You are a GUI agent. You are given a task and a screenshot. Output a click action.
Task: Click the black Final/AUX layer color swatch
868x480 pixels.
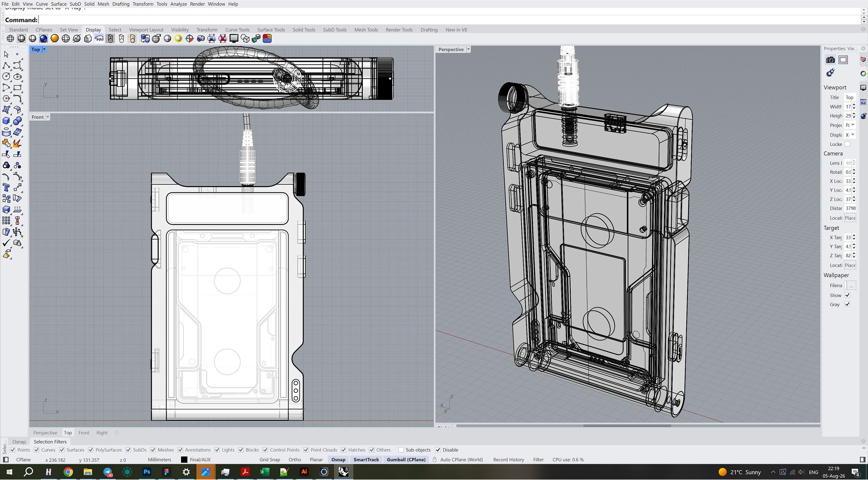point(184,460)
